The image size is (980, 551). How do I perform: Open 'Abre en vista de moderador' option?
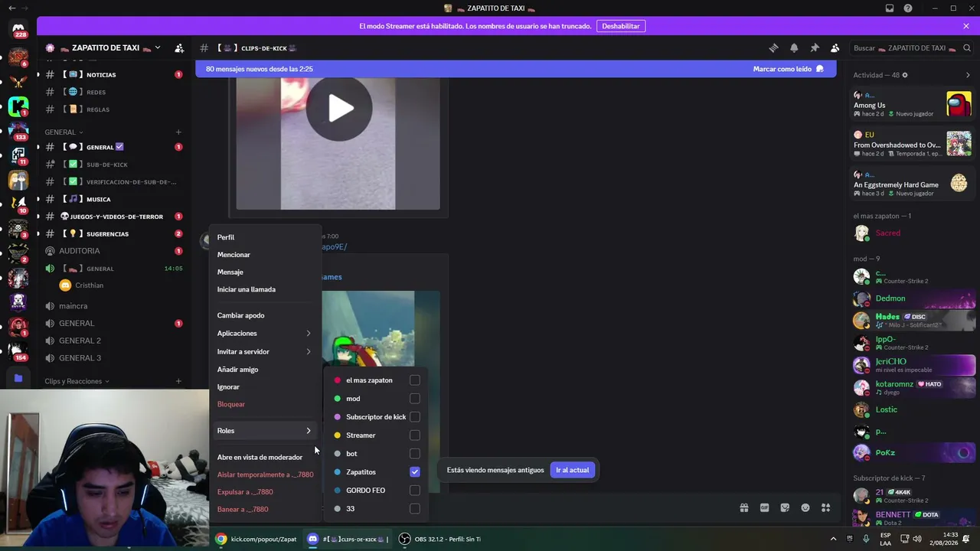click(x=264, y=458)
